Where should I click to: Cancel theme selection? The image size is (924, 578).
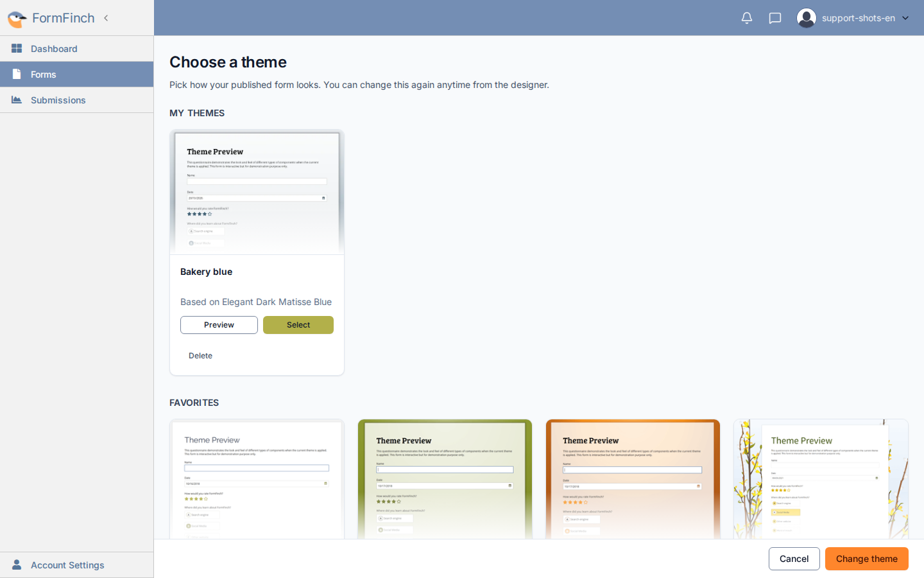pyautogui.click(x=794, y=559)
